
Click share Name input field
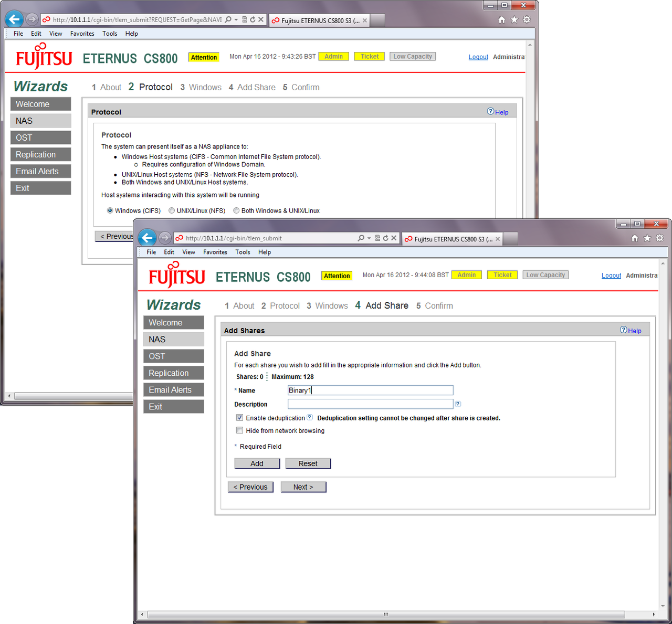[x=370, y=390]
